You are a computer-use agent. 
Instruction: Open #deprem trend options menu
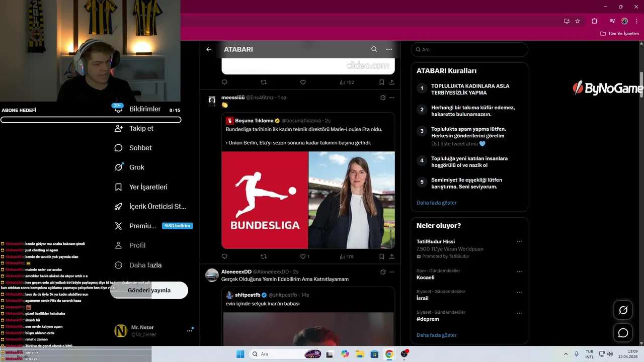coord(519,313)
